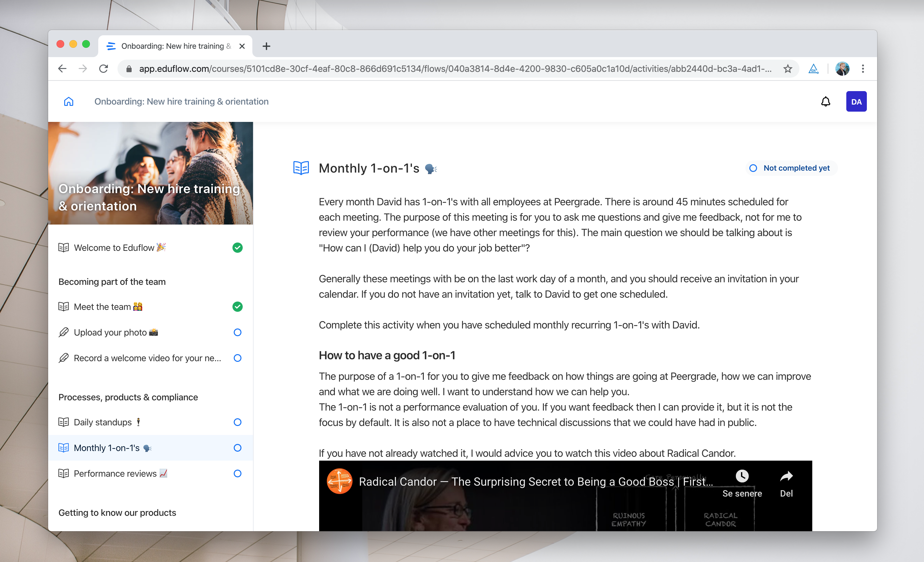Click the Monthly 1-on-1's sidebar status circle

pos(237,448)
